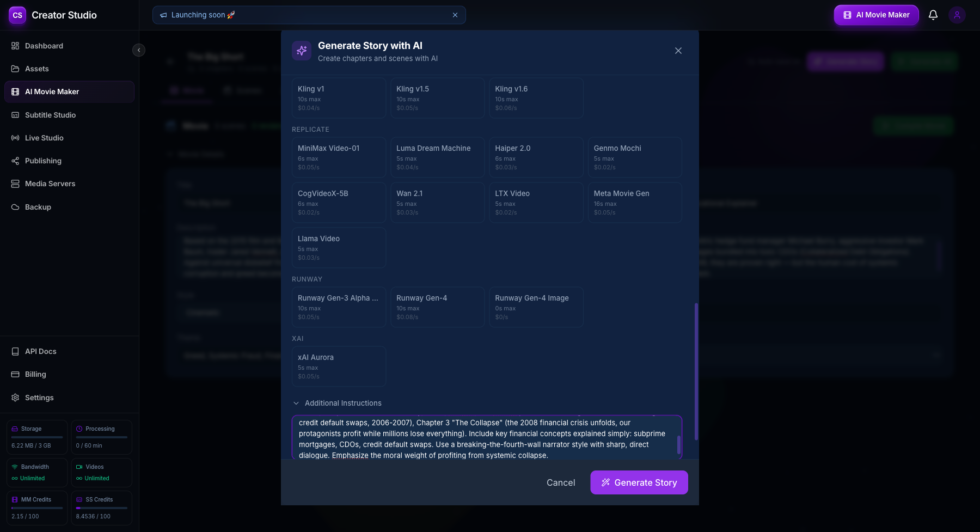Click the SS Credits progress bar

(x=102, y=508)
